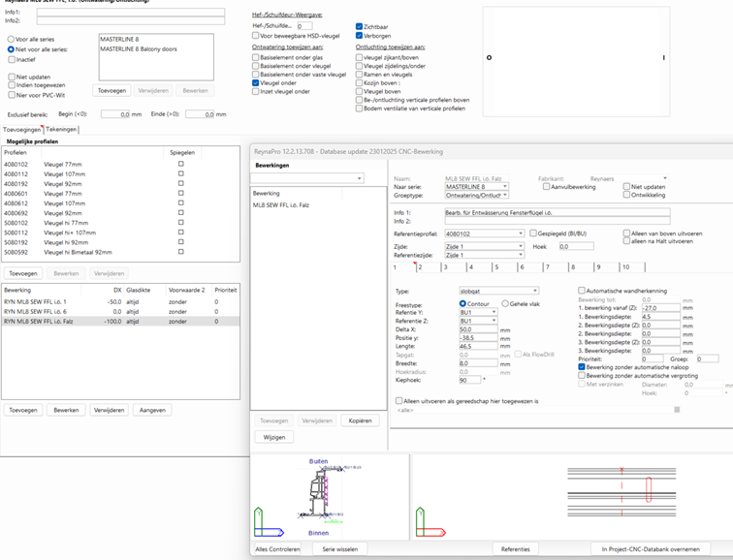Click the Aangeven button
The height and width of the screenshot is (560, 733).
click(x=152, y=410)
